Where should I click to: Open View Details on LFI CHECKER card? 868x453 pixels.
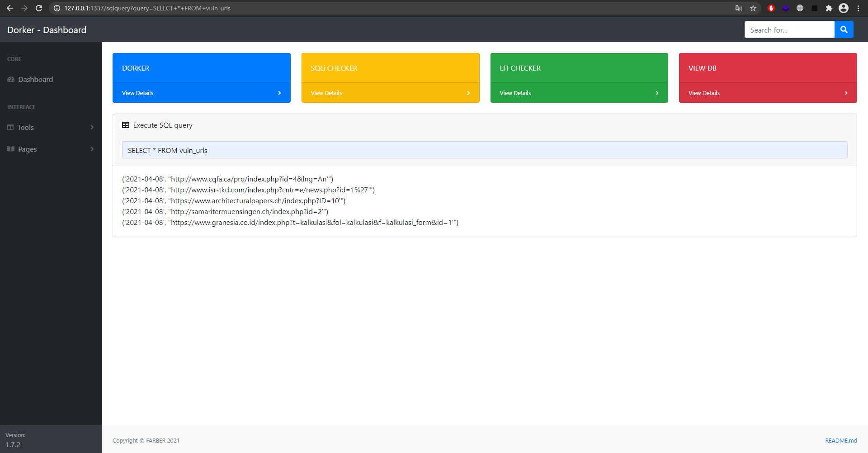coord(515,93)
